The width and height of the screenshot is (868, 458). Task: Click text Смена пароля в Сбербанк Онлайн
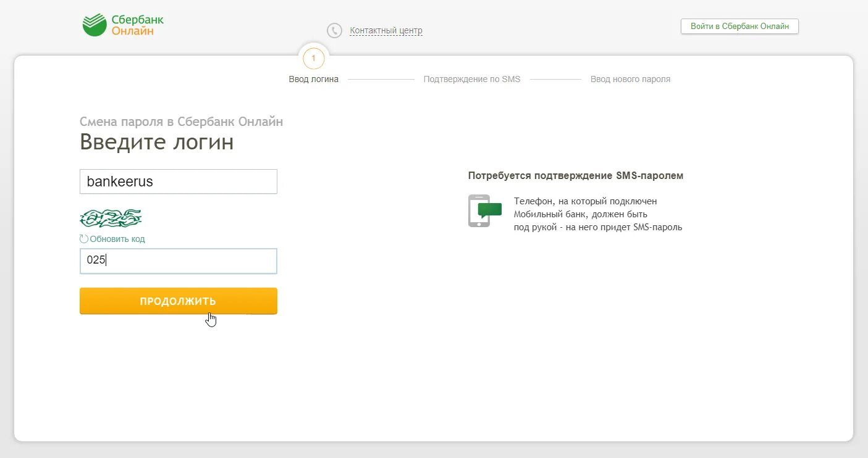182,122
